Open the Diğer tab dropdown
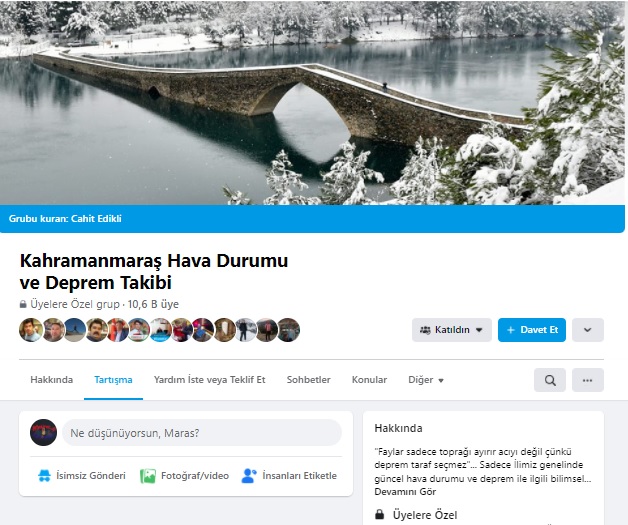Screen dimensions: 628x525 426,380
